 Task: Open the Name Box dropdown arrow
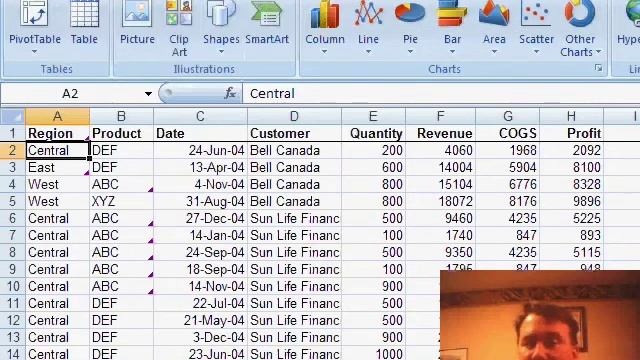click(x=148, y=94)
